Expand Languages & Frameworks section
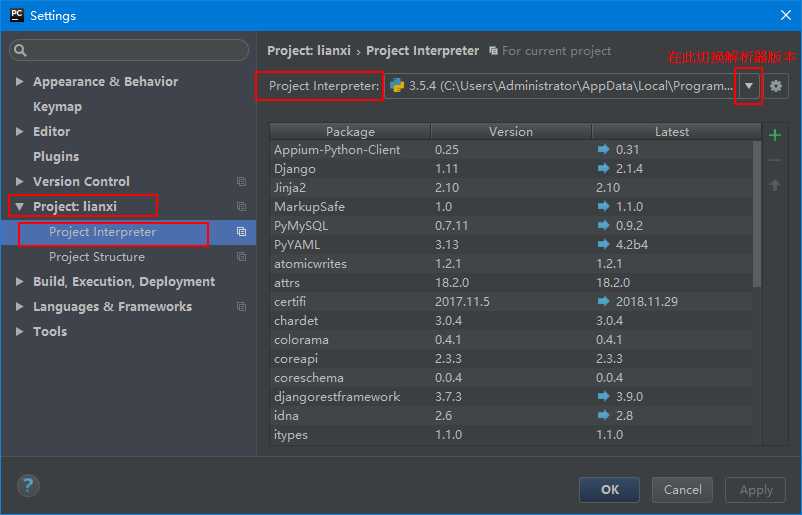The height and width of the screenshot is (515, 802). click(x=19, y=306)
